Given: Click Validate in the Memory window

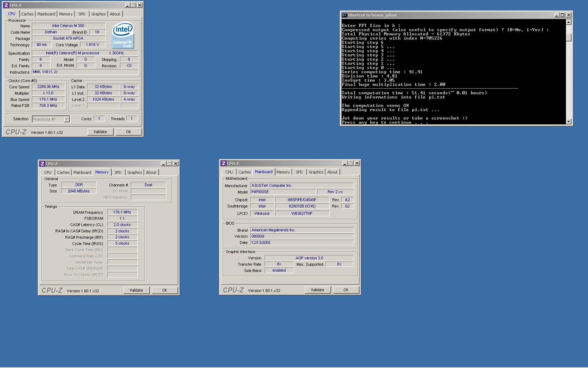Looking at the screenshot, I should tap(136, 290).
